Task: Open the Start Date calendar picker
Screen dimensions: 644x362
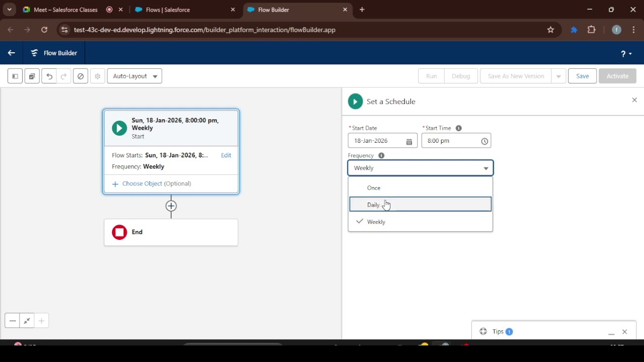Action: (409, 141)
